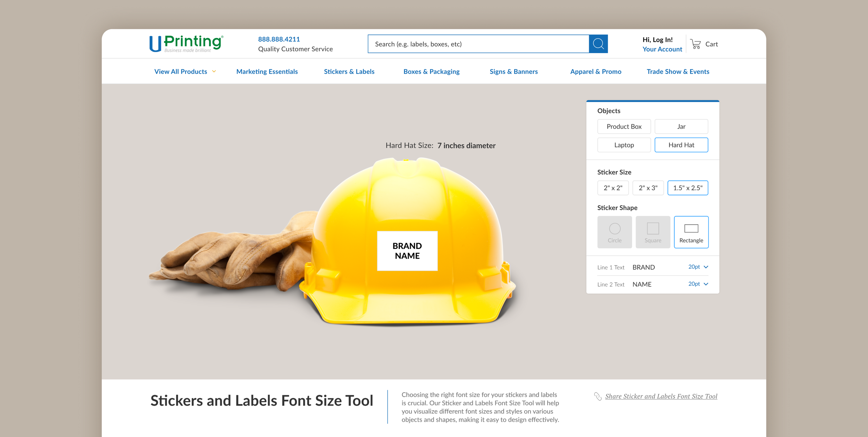
Task: Click the UPrinting logo
Action: click(186, 44)
